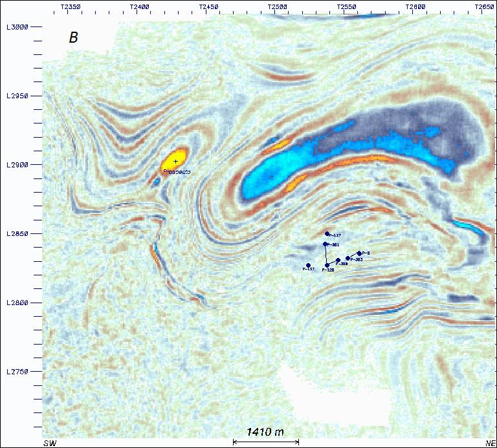Click the T2400 trace axis label
Viewport: 497px width, 448px height.
point(140,6)
